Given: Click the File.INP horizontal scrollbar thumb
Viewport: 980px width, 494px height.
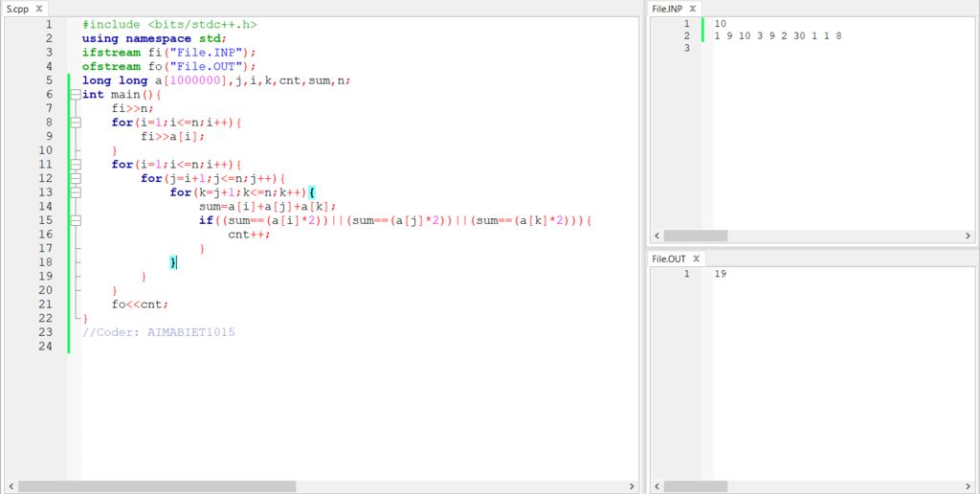Looking at the screenshot, I should click(696, 236).
